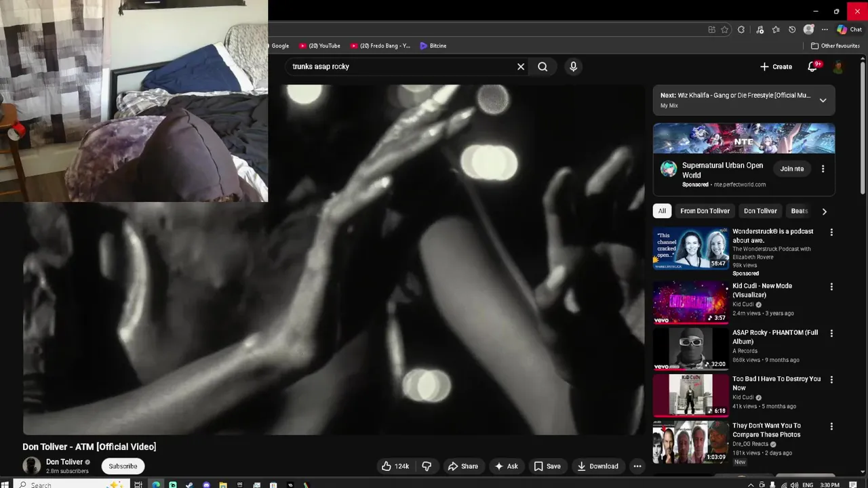The width and height of the screenshot is (868, 488).
Task: Open more options for ASAP Rocky PHANTOM video
Action: tap(831, 333)
